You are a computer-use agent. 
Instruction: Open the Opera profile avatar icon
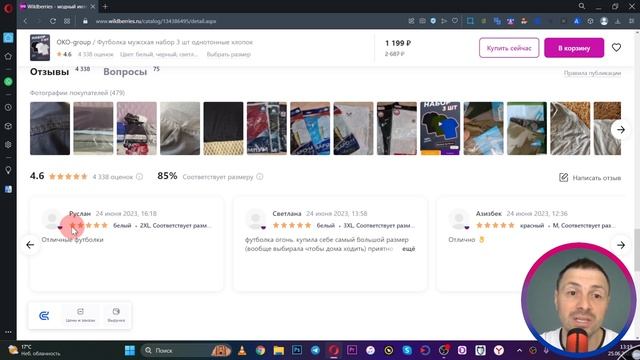pos(604,21)
